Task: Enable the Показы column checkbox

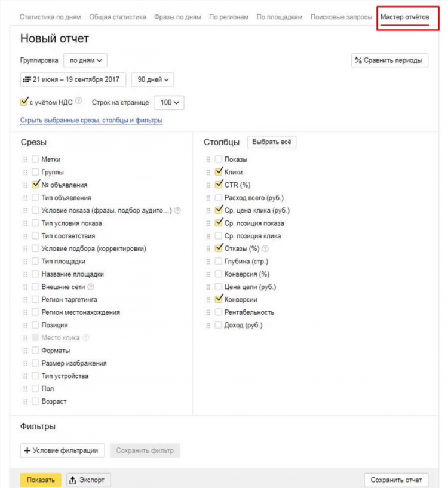Action: click(219, 159)
